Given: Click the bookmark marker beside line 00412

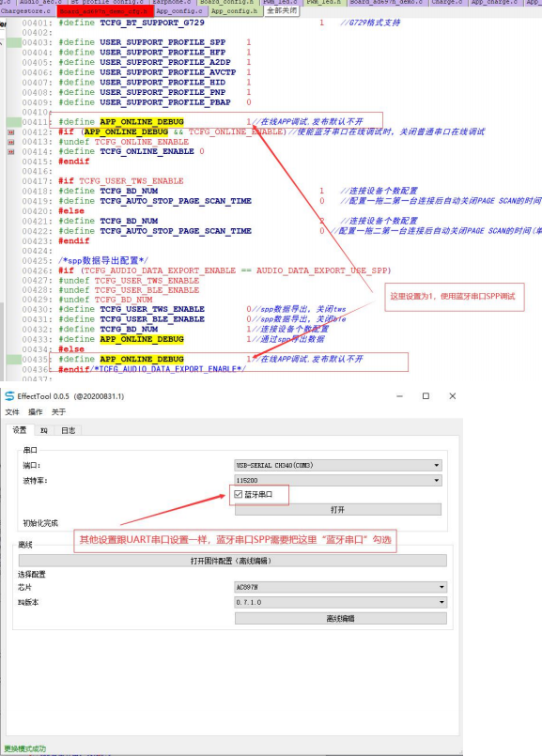Looking at the screenshot, I should [11, 132].
